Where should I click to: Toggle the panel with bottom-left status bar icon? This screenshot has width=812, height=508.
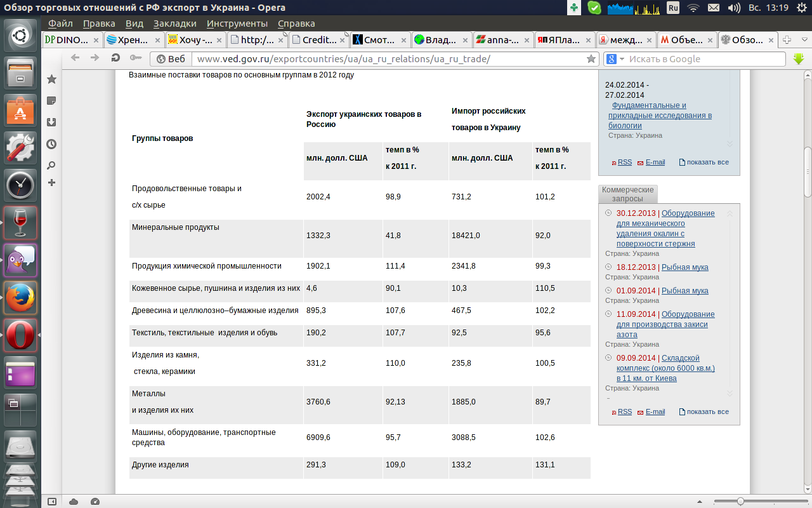52,501
